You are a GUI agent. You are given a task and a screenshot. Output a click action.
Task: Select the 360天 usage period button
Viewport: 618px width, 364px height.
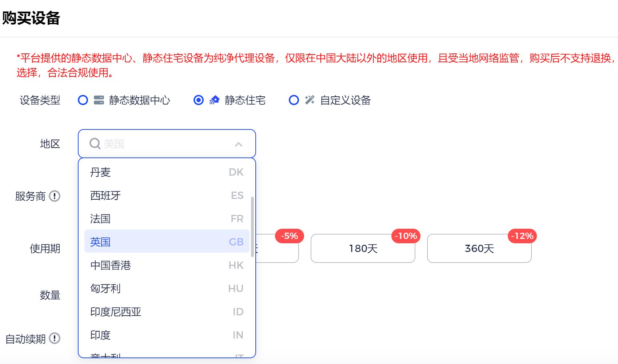pos(479,248)
